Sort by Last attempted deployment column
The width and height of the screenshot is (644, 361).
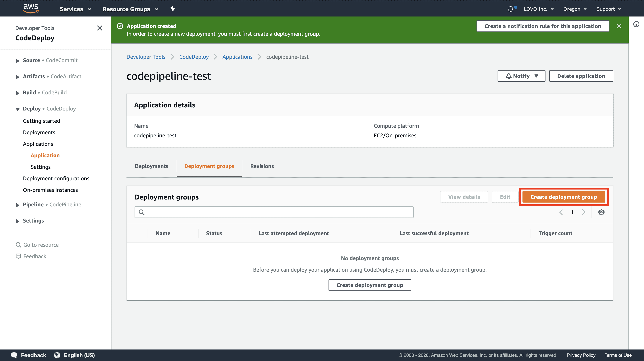294,233
